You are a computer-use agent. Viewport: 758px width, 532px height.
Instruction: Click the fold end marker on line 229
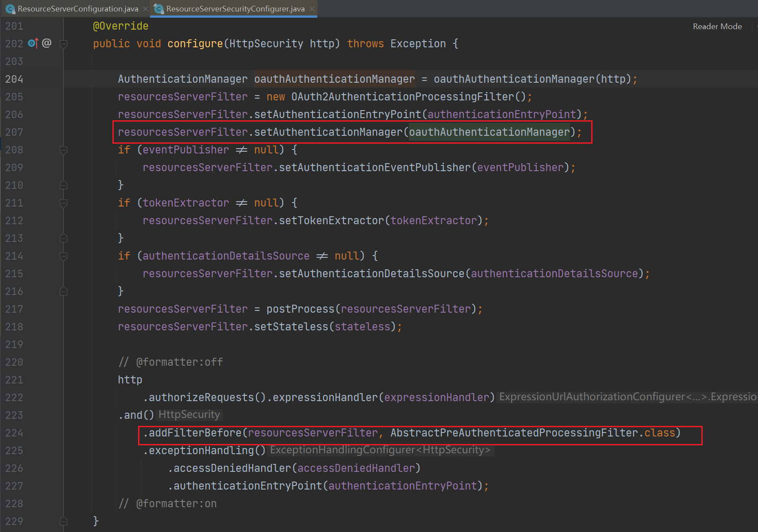(x=63, y=521)
